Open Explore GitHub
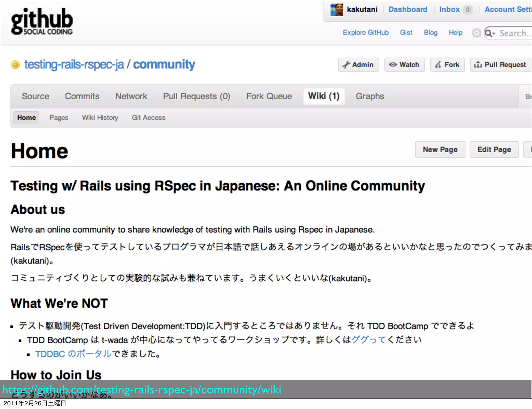Screen dimensions: 532x409 tap(366, 32)
